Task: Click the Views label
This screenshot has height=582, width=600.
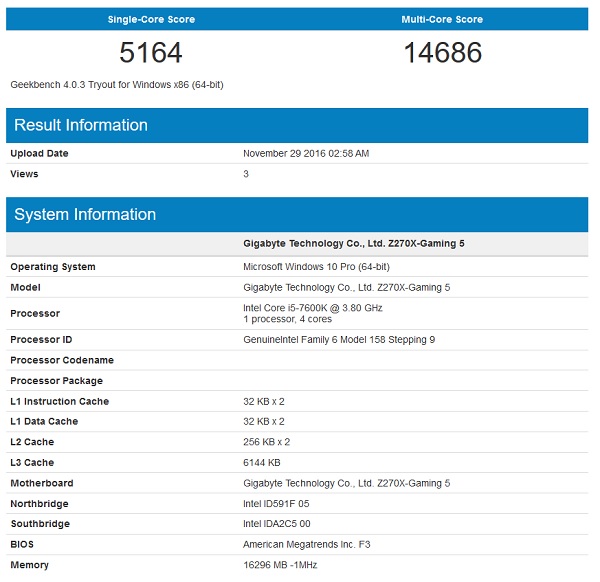Action: click(24, 174)
